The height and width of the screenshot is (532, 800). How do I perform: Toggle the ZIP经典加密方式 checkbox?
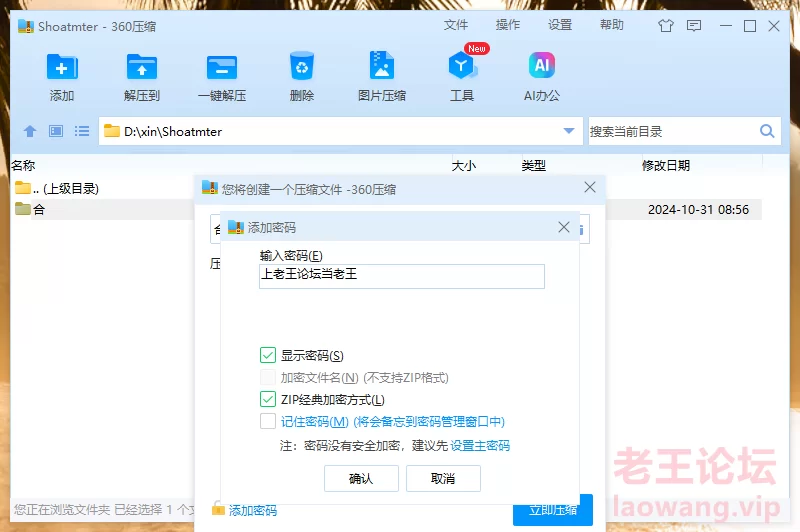click(268, 400)
